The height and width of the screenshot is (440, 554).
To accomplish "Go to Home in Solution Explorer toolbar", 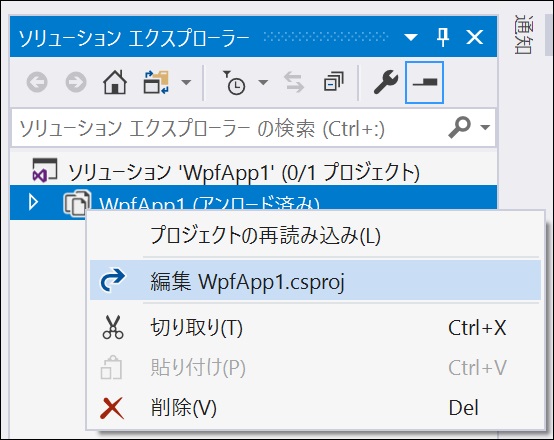I will 115,82.
